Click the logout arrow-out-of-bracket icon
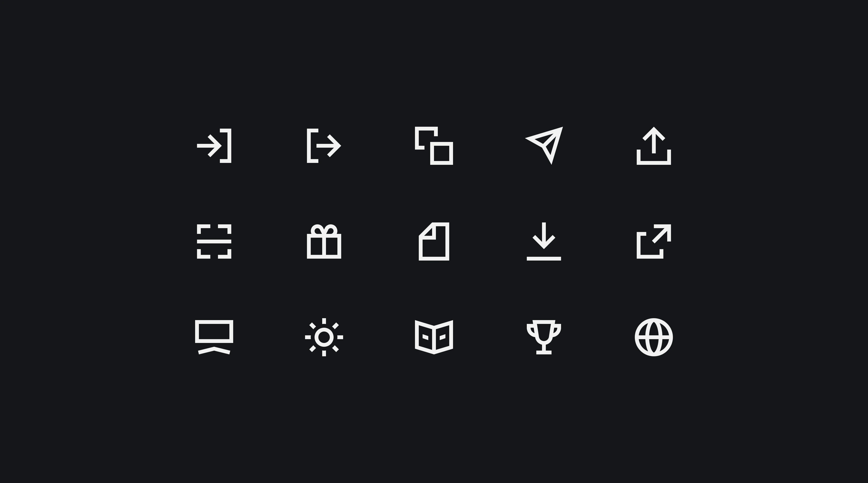Image resolution: width=868 pixels, height=483 pixels. click(x=324, y=146)
